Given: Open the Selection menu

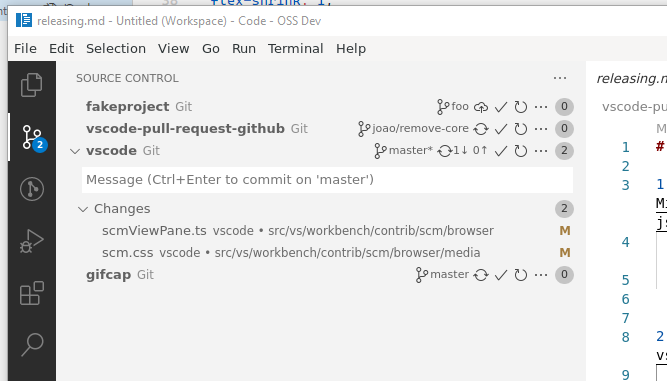Looking at the screenshot, I should (x=116, y=48).
